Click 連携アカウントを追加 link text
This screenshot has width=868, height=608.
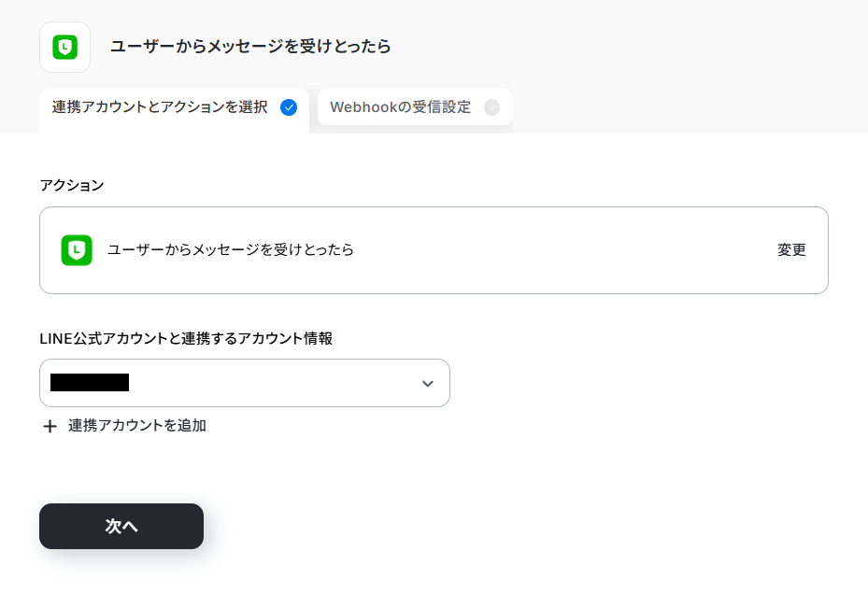[x=137, y=426]
